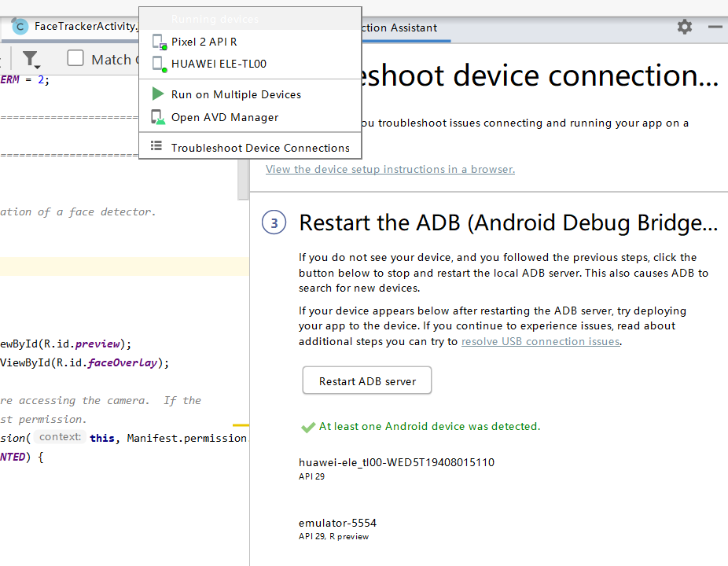728x566 pixels.
Task: Toggle the Match Case checkbox
Action: [x=75, y=58]
